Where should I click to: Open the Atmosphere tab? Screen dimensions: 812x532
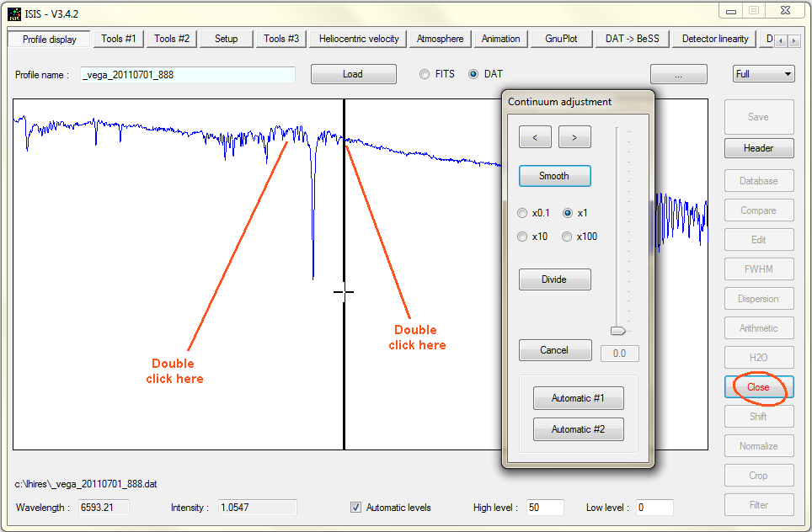440,39
